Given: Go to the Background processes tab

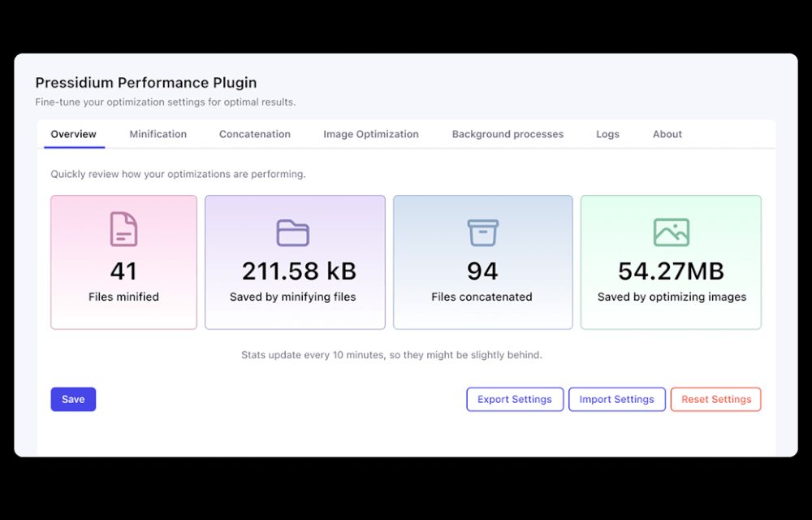Looking at the screenshot, I should 508,134.
